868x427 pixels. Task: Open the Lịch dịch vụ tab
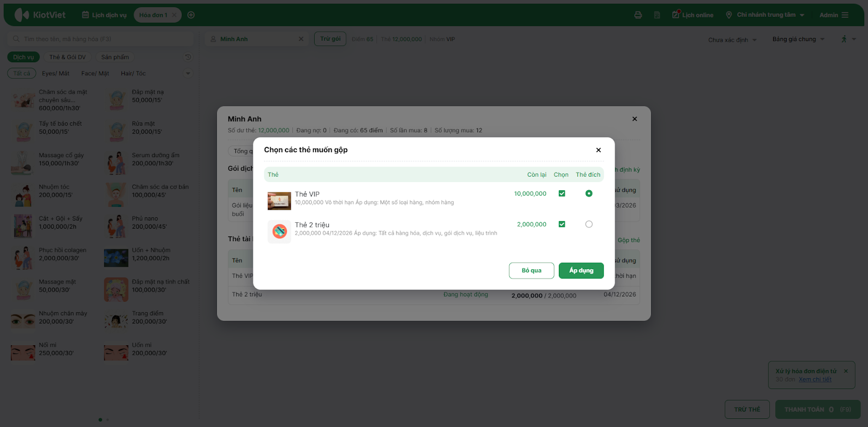point(104,15)
